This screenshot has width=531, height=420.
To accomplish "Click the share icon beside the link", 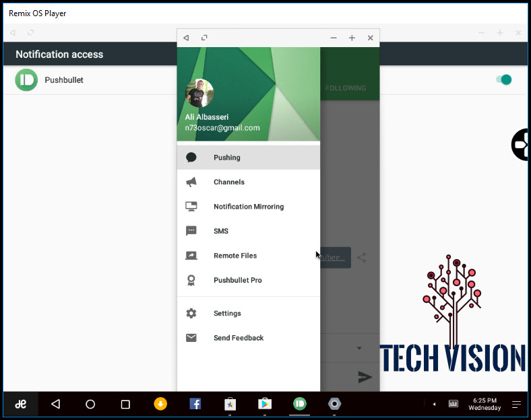I will 361,258.
